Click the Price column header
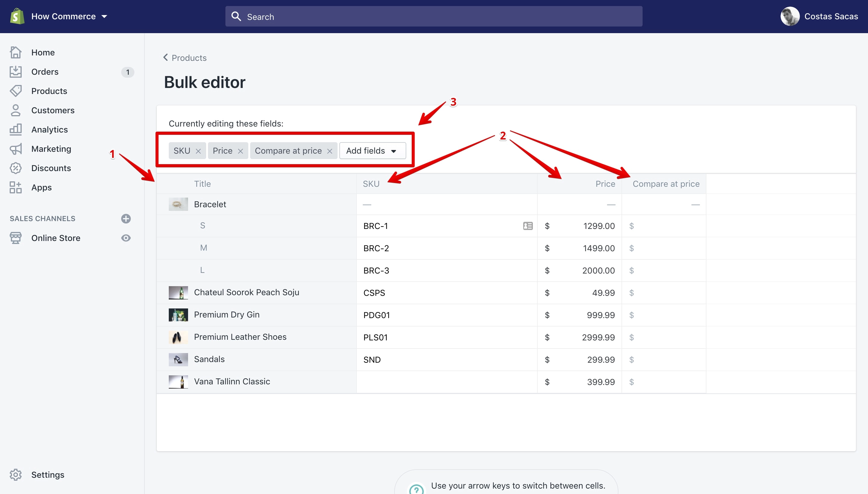 pyautogui.click(x=605, y=184)
